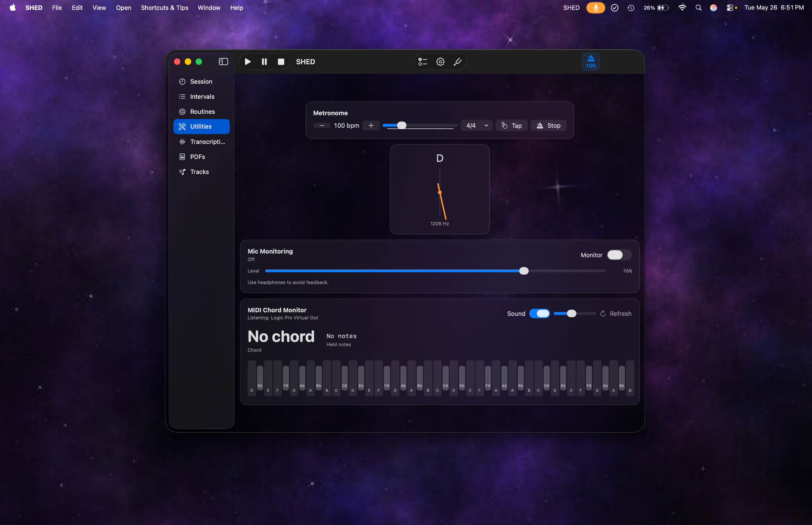Open the Apple menu
This screenshot has height=525, width=812.
(13, 8)
